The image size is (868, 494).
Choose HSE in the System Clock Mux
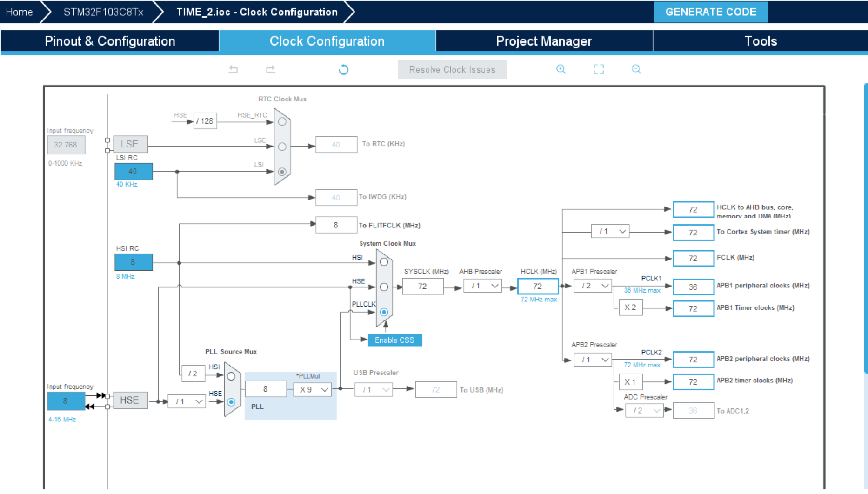coord(384,287)
